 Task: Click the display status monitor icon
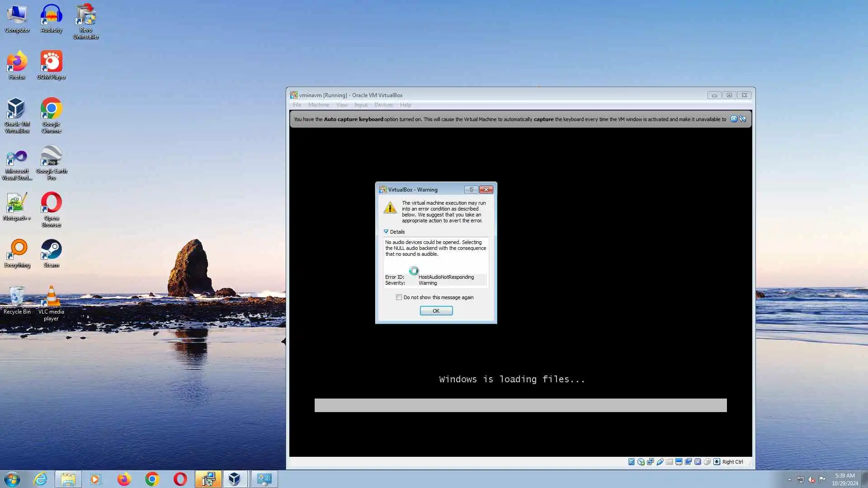tap(679, 462)
